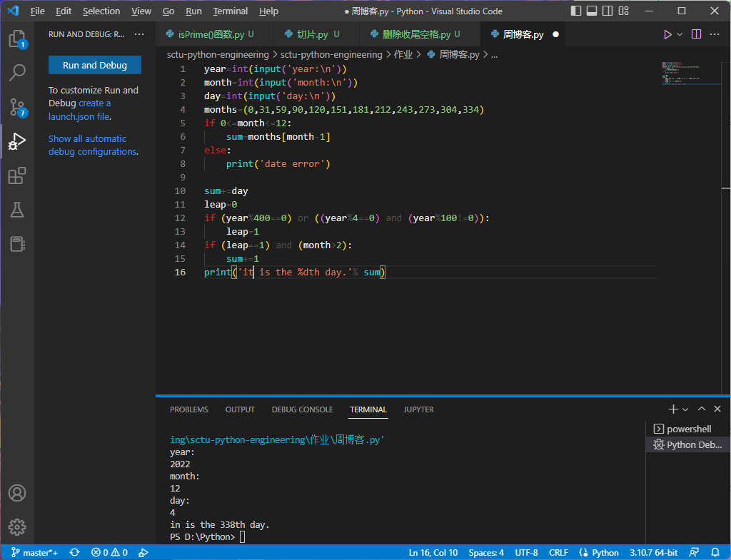Open the Run Python File dropdown arrow
The width and height of the screenshot is (731, 560).
click(680, 34)
